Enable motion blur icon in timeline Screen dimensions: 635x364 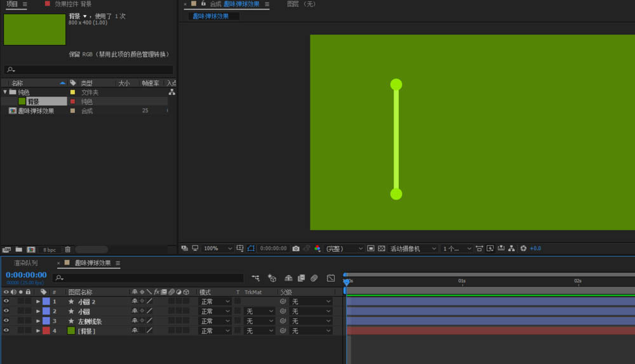[314, 278]
